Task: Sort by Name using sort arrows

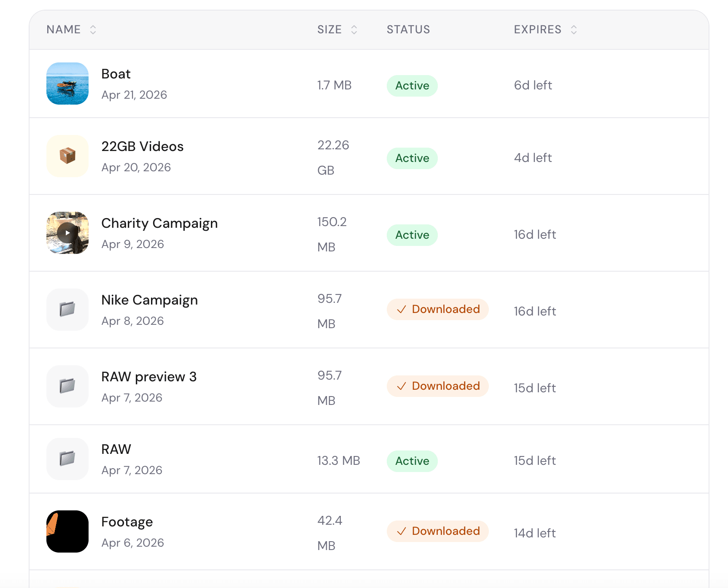Action: point(93,30)
